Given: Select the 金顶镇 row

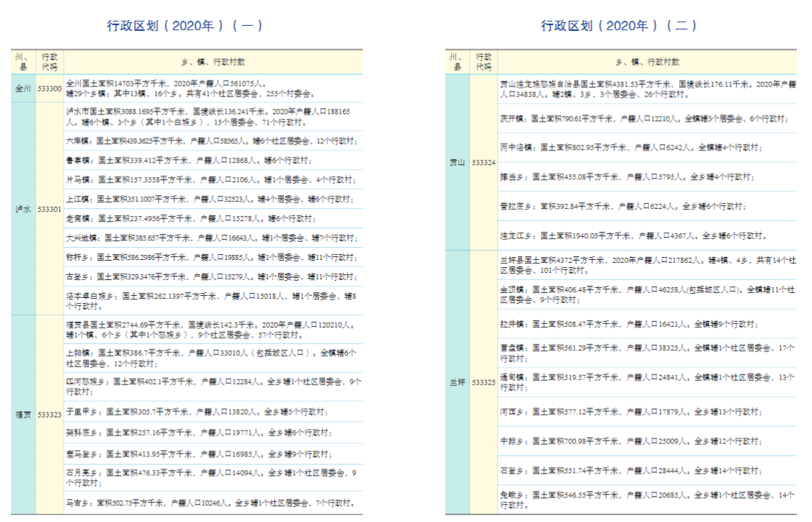Looking at the screenshot, I should pos(647,294).
